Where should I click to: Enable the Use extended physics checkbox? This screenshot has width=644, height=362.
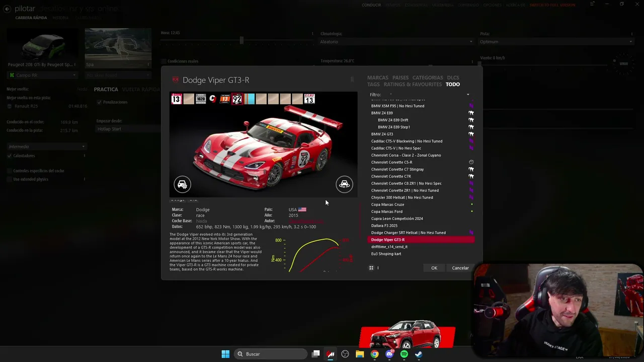pos(10,179)
